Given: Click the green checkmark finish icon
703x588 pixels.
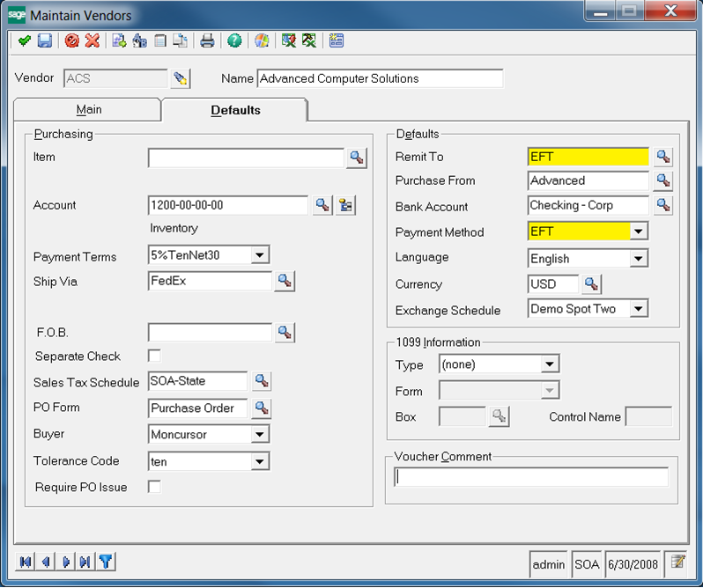Looking at the screenshot, I should tap(25, 40).
